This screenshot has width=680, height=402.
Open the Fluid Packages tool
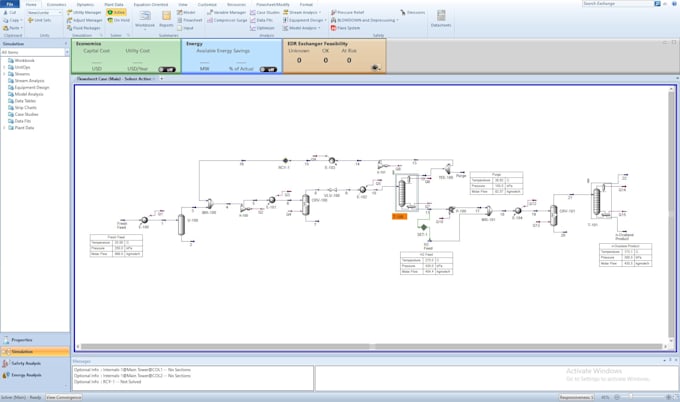tap(85, 27)
